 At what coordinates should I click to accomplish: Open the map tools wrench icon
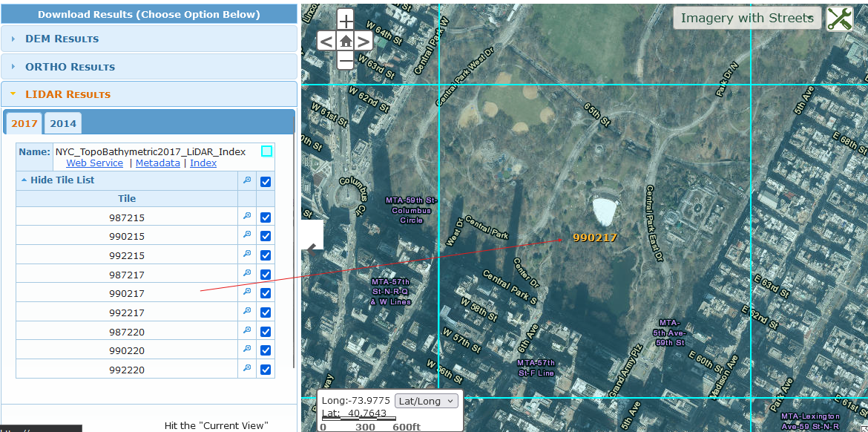point(840,19)
